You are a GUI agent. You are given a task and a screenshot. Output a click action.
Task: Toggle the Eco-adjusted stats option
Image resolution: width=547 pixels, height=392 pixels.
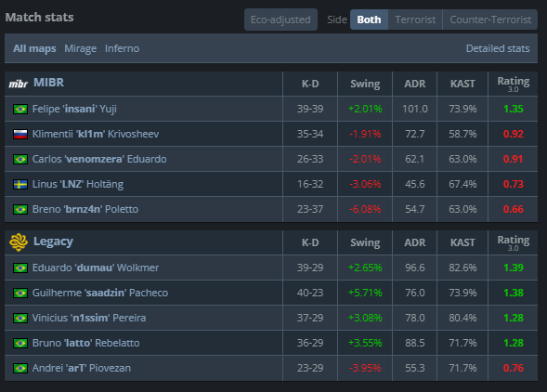[x=280, y=20]
